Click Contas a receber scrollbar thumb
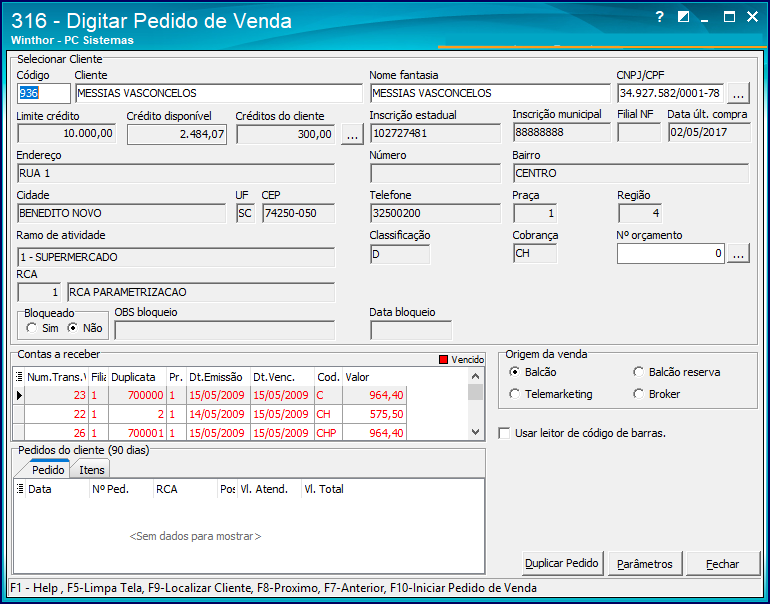This screenshot has width=770, height=604. (475, 392)
